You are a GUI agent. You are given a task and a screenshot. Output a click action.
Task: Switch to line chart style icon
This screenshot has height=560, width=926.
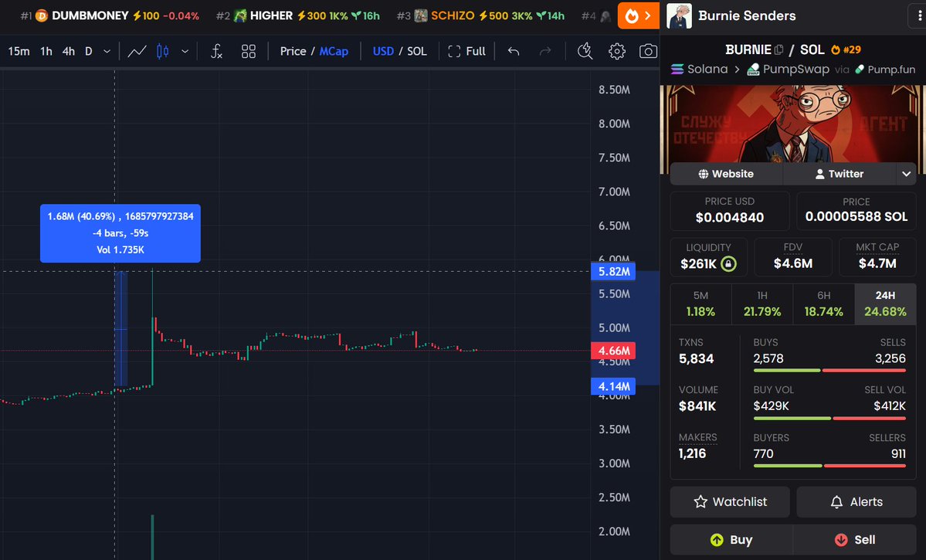point(137,52)
